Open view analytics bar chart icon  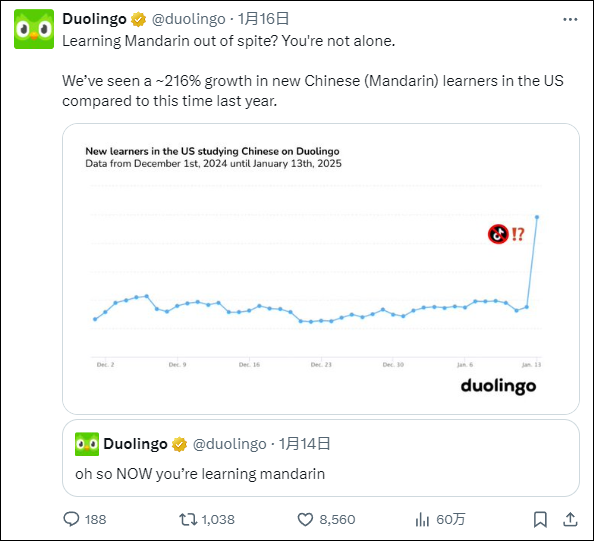point(422,519)
